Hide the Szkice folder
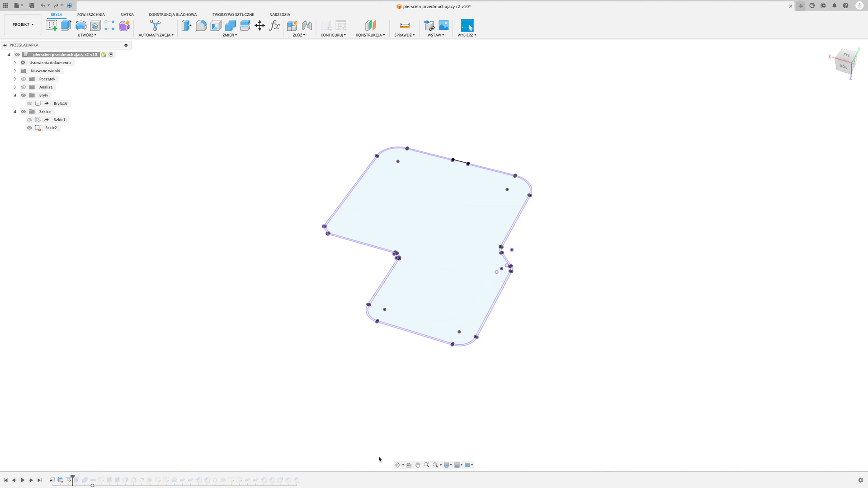 pyautogui.click(x=24, y=112)
